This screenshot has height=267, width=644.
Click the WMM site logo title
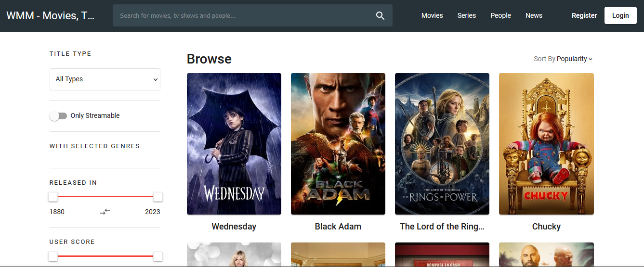(51, 16)
